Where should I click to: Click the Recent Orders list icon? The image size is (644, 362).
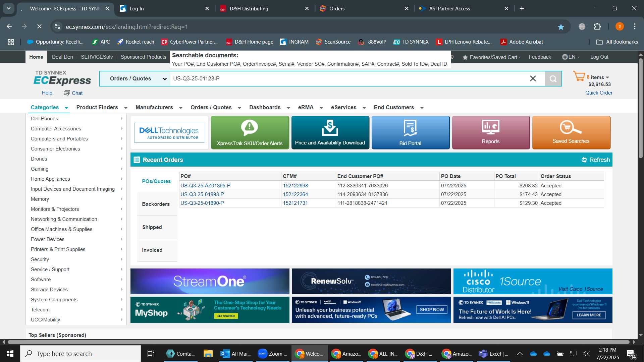point(137,160)
